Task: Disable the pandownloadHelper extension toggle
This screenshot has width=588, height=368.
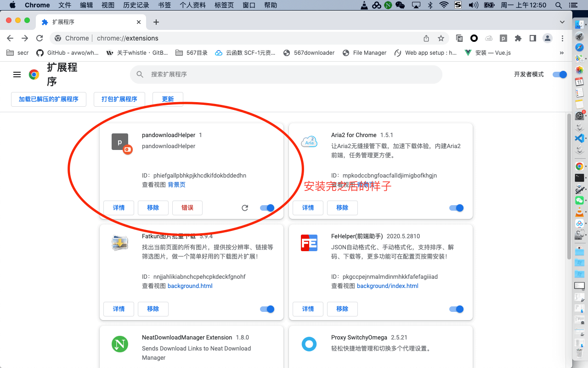Action: [x=267, y=208]
